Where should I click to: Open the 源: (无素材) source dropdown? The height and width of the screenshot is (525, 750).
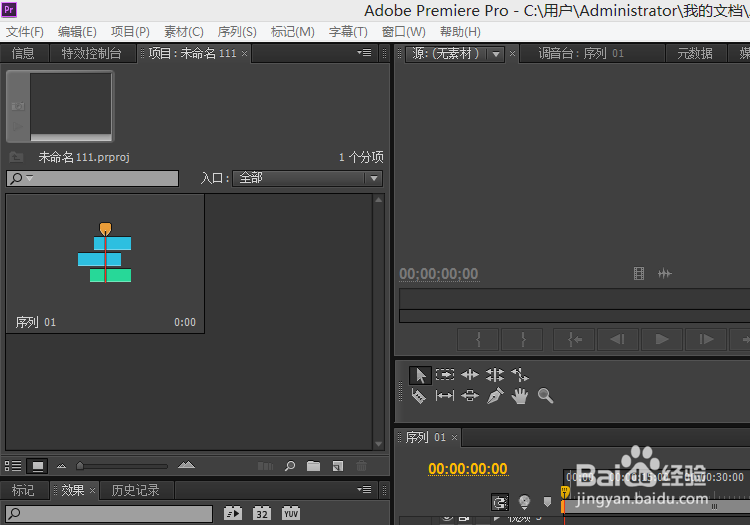tap(496, 54)
